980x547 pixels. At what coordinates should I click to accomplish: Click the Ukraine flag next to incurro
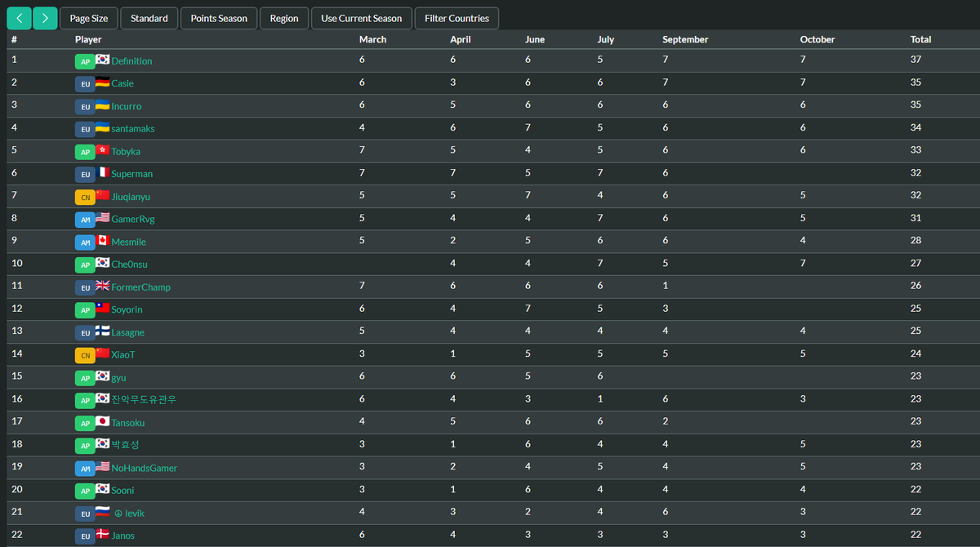pyautogui.click(x=102, y=105)
